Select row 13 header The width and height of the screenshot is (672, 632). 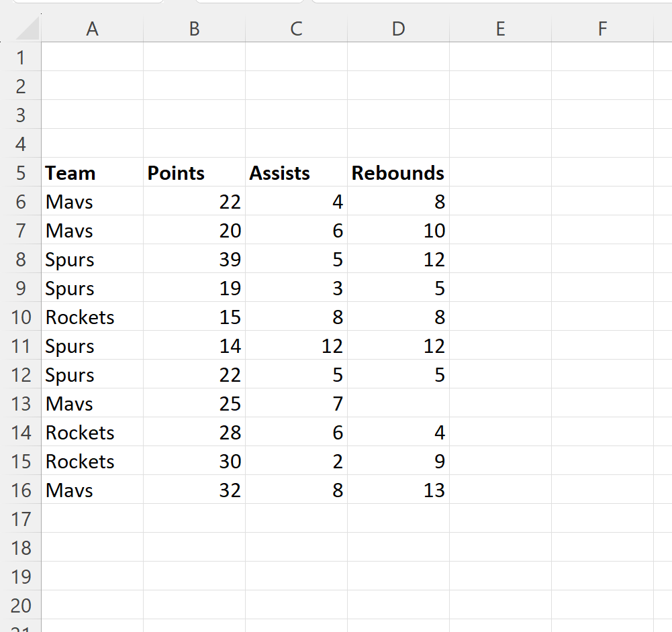[21, 404]
